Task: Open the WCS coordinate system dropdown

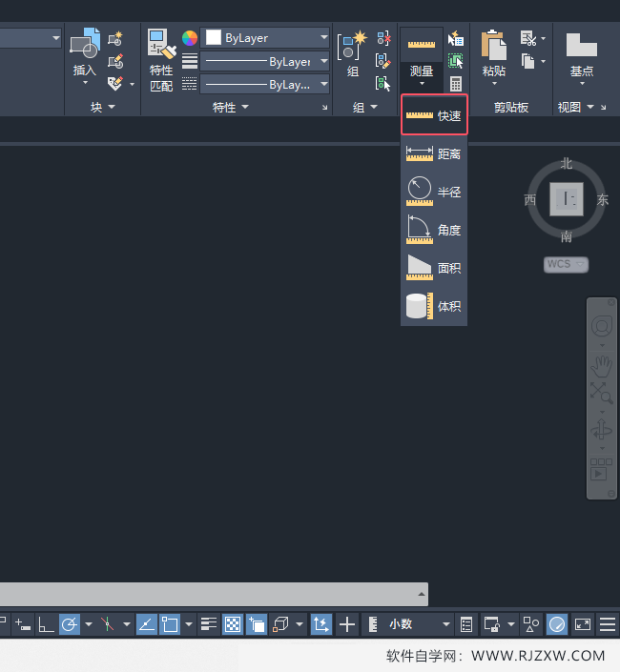Action: (566, 264)
